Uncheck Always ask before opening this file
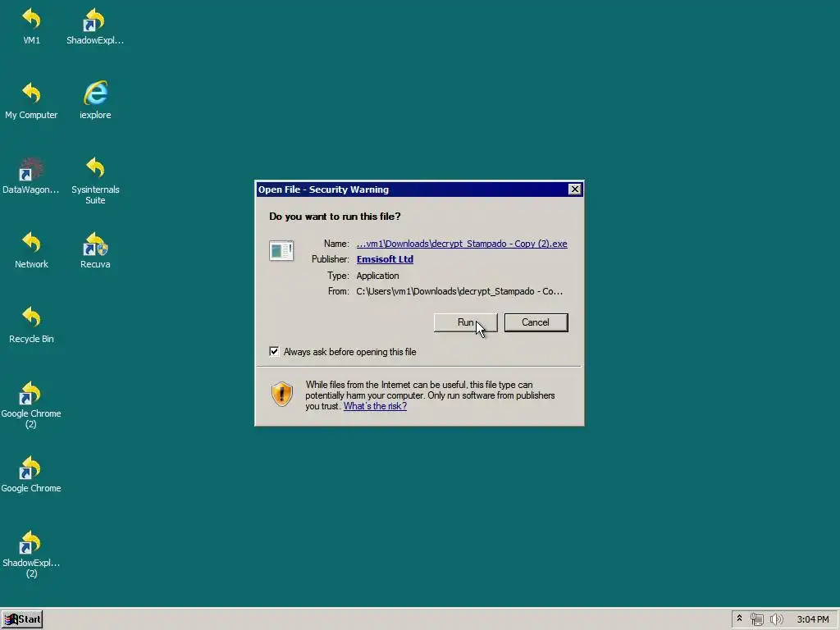This screenshot has width=840, height=630. tap(274, 351)
